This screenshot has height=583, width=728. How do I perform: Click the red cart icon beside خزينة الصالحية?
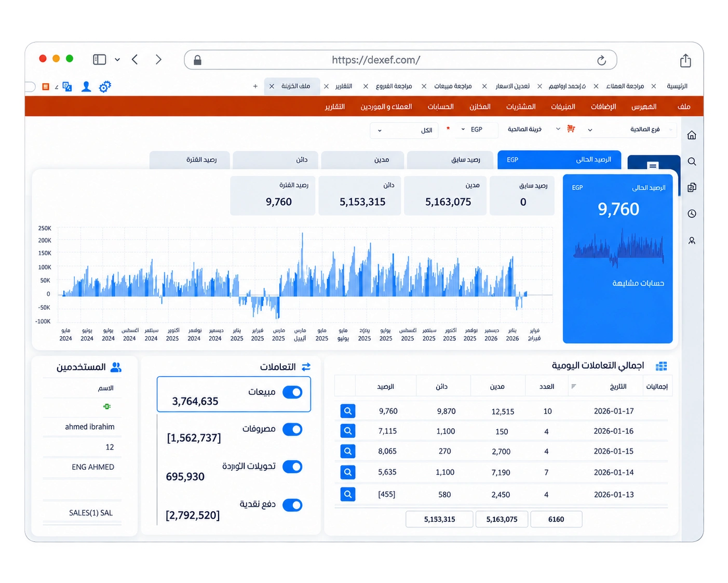[571, 129]
